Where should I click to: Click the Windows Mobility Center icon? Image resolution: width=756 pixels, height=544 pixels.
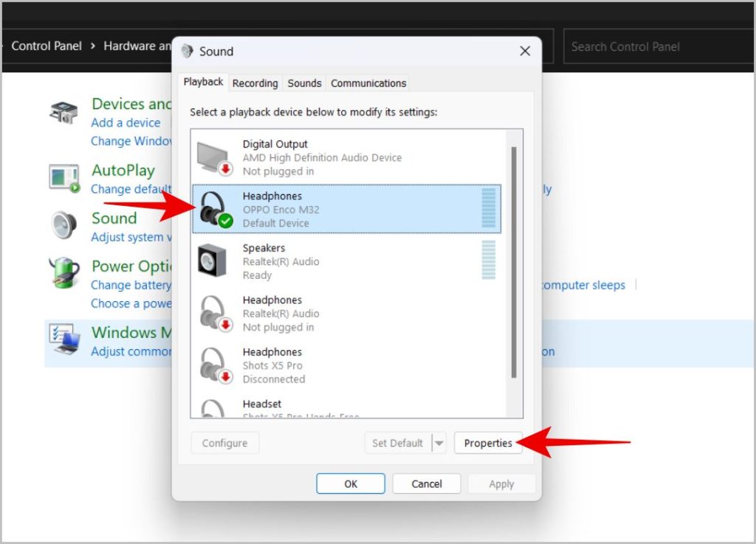coord(64,340)
